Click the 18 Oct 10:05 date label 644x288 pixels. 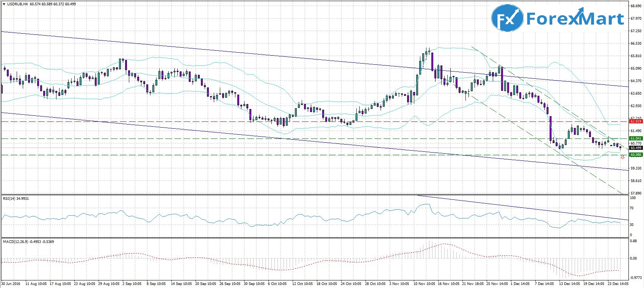[x=326, y=283]
